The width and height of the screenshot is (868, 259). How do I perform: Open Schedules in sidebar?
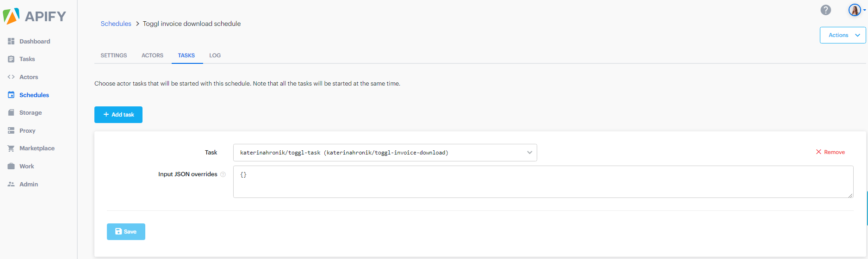pos(34,95)
